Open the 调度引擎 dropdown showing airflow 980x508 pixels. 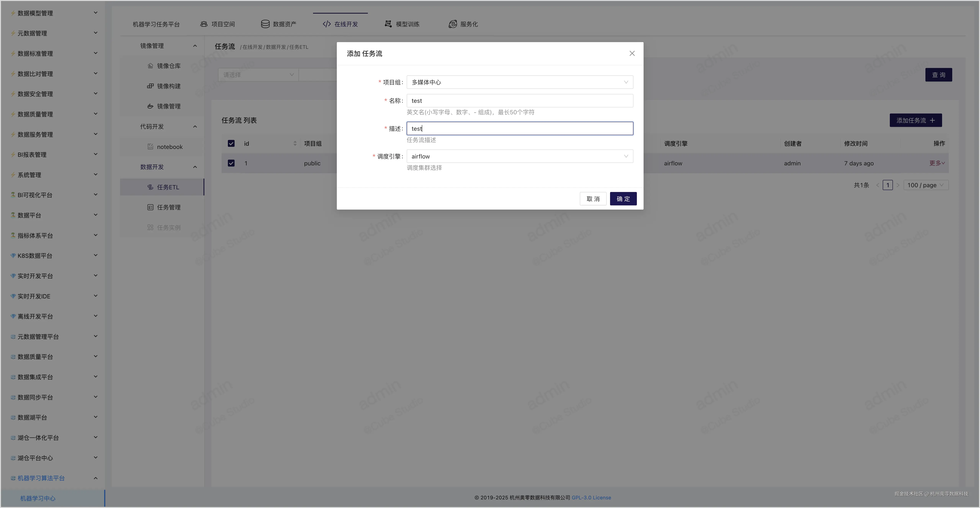[x=519, y=156]
